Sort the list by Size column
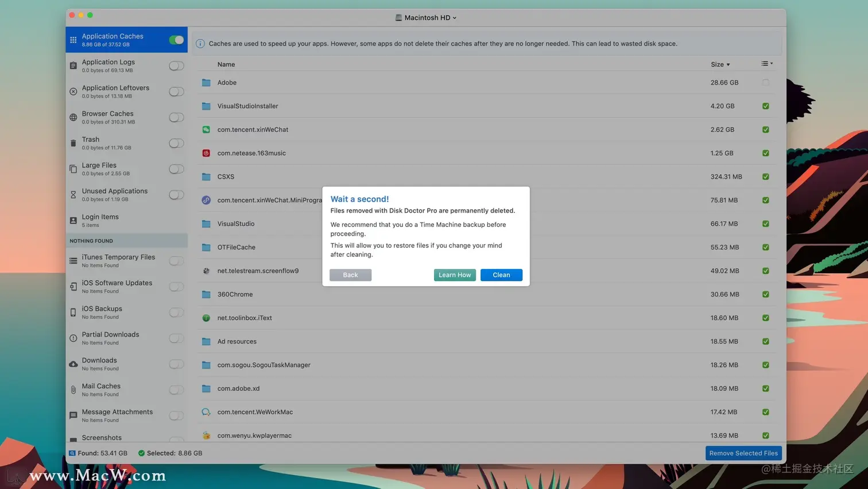The height and width of the screenshot is (489, 868). click(x=720, y=64)
